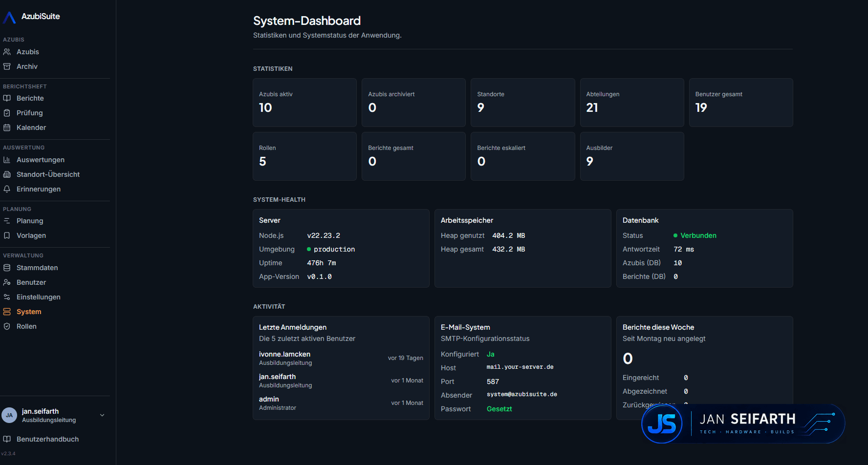This screenshot has width=868, height=465.
Task: Click the Passwort status Gesetzt
Action: pyautogui.click(x=499, y=409)
